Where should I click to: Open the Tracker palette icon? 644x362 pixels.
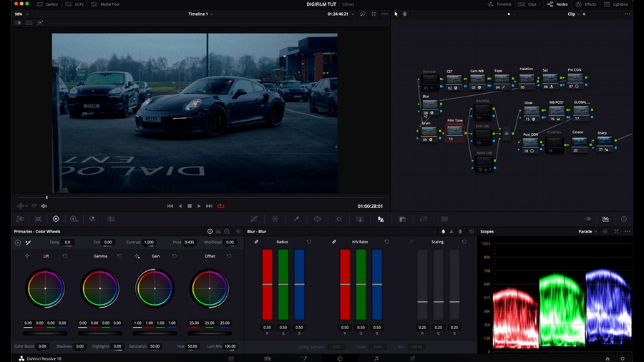(339, 219)
